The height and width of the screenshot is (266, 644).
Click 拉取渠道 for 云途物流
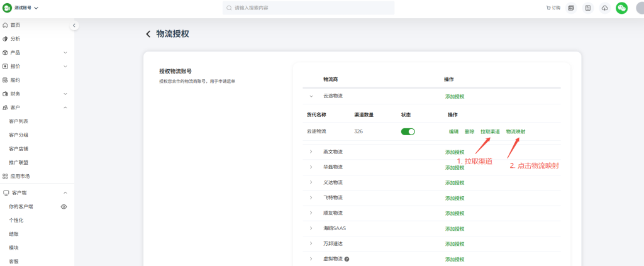[490, 131]
